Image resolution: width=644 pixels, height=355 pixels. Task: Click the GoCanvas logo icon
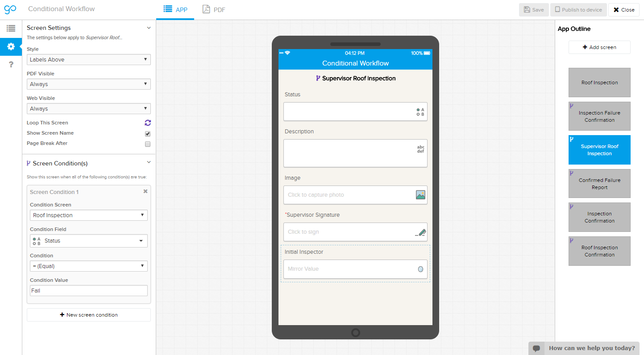(x=10, y=9)
